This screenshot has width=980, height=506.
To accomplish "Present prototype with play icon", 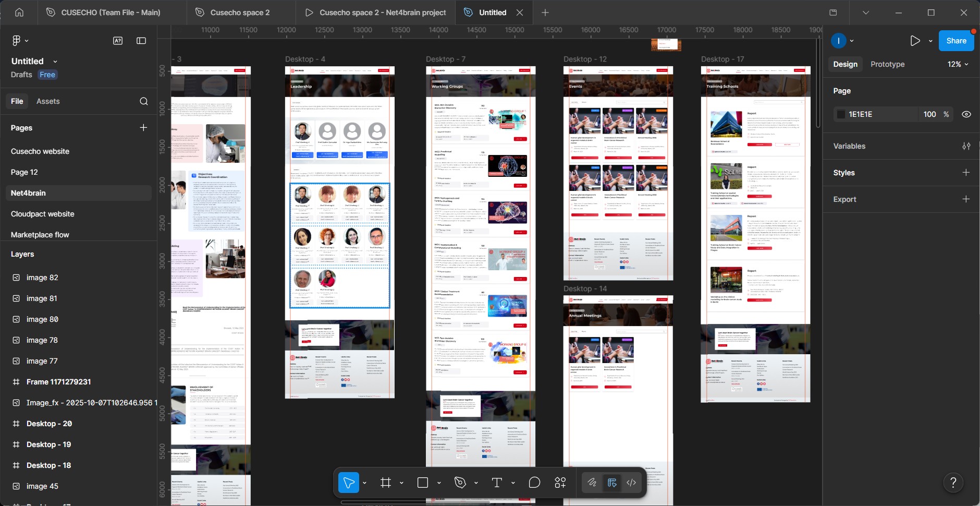I will tap(915, 41).
